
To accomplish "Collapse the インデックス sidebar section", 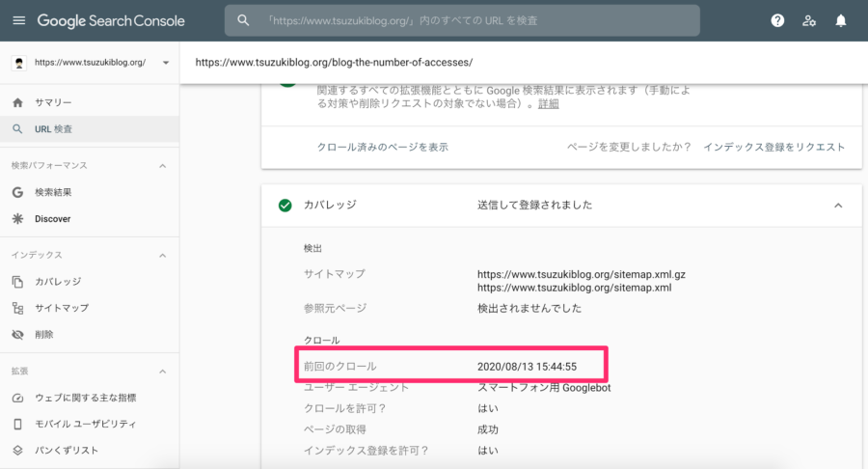I will click(163, 256).
